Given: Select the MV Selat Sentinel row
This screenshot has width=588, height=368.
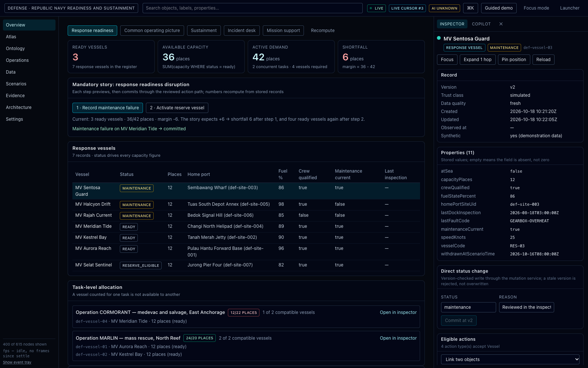Looking at the screenshot, I should tap(246, 265).
